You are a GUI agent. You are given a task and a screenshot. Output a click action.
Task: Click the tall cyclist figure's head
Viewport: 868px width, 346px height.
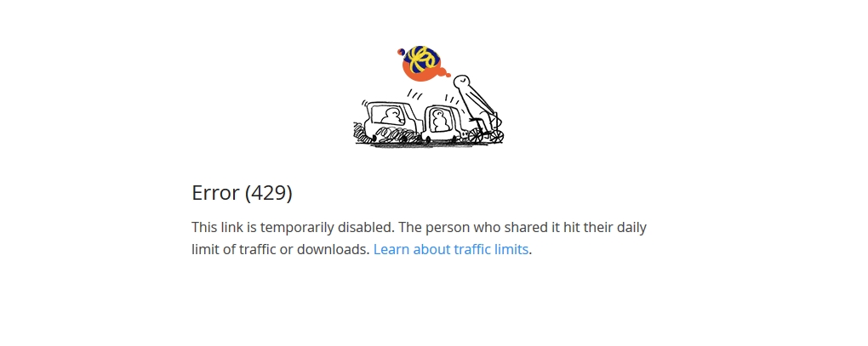pos(461,82)
